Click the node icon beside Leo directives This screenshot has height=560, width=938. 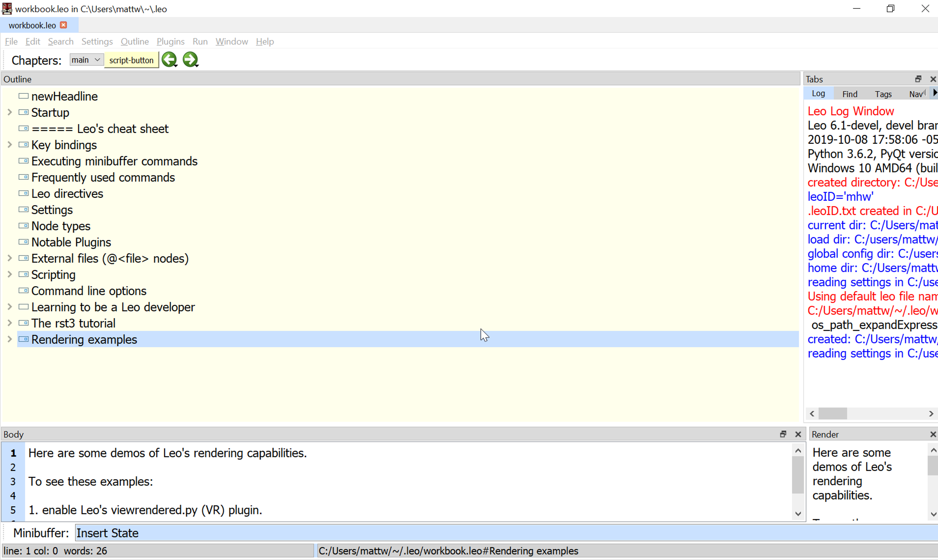coord(23,193)
